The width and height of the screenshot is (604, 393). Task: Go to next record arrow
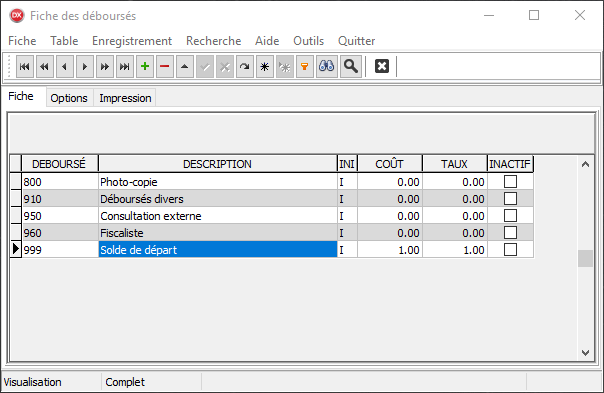point(85,67)
